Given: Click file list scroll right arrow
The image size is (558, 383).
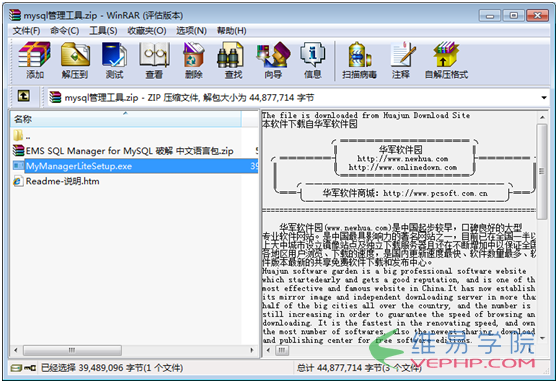Looking at the screenshot, I should pos(252,350).
